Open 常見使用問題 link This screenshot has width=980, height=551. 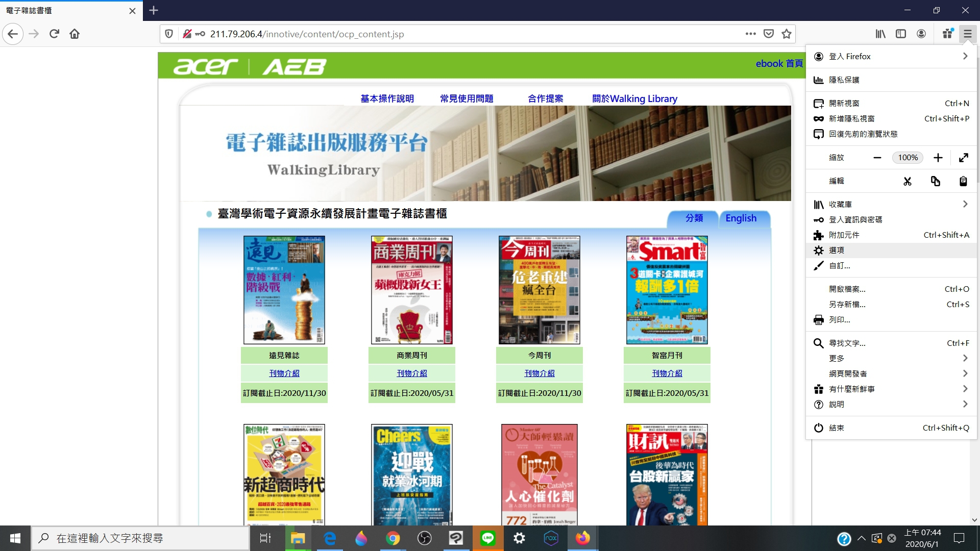[467, 98]
